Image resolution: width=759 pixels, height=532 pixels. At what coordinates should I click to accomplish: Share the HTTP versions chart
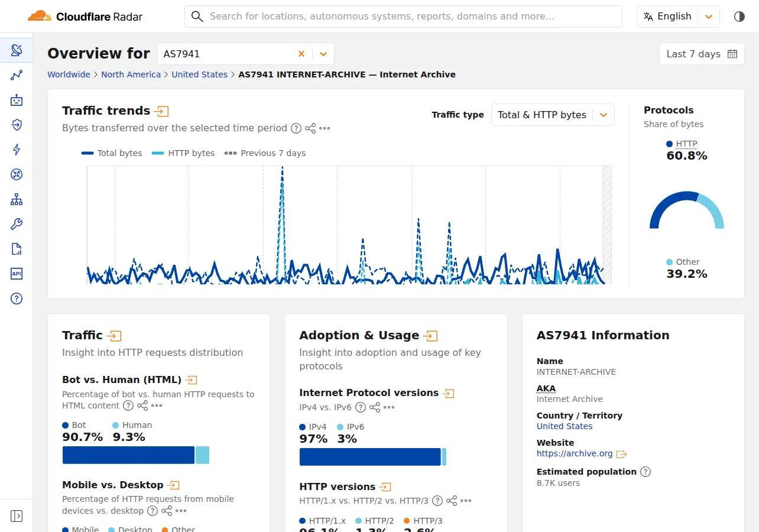(452, 501)
